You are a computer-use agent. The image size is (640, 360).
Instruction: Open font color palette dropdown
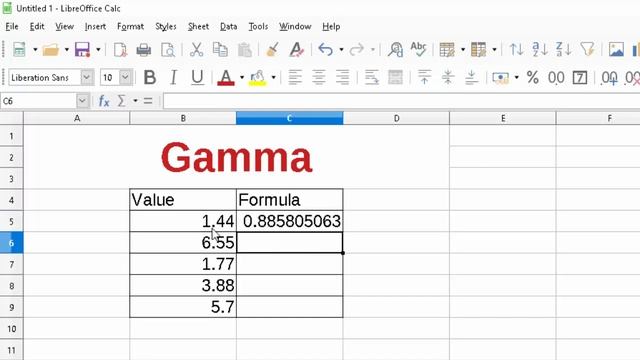tap(242, 78)
